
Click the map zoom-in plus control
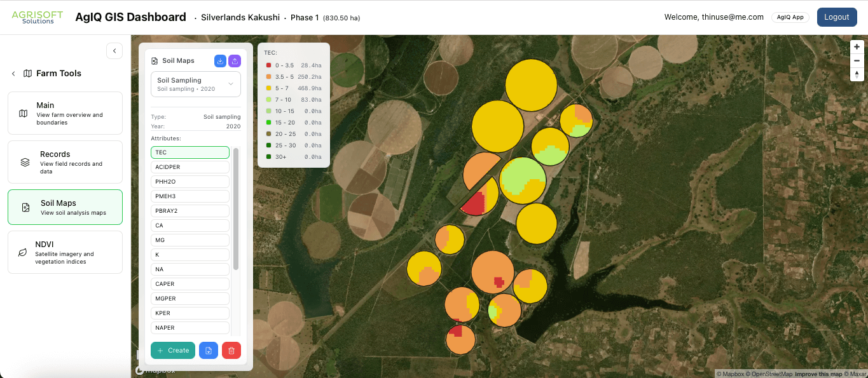[x=857, y=46]
